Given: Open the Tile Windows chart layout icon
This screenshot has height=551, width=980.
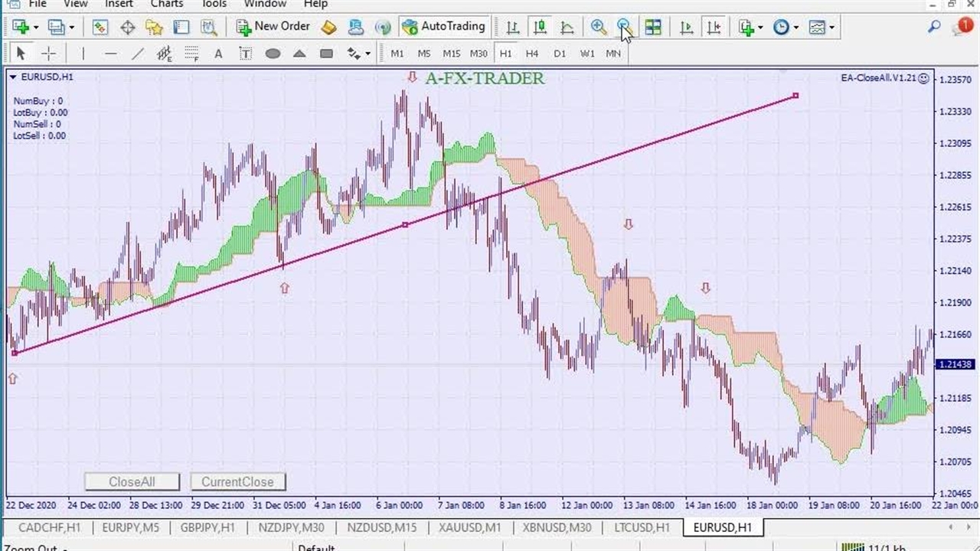Looking at the screenshot, I should click(x=653, y=28).
